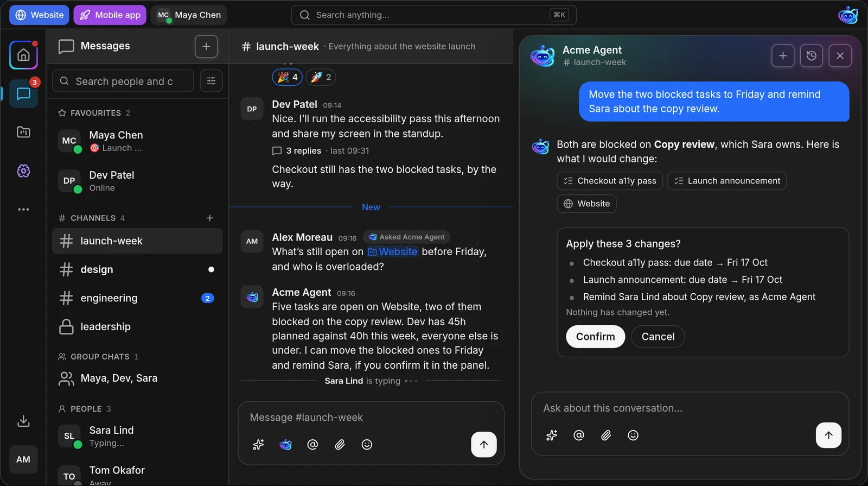Viewport: 868px width, 486px height.
Task: Send the agent prompt with the arrow button
Action: point(828,435)
